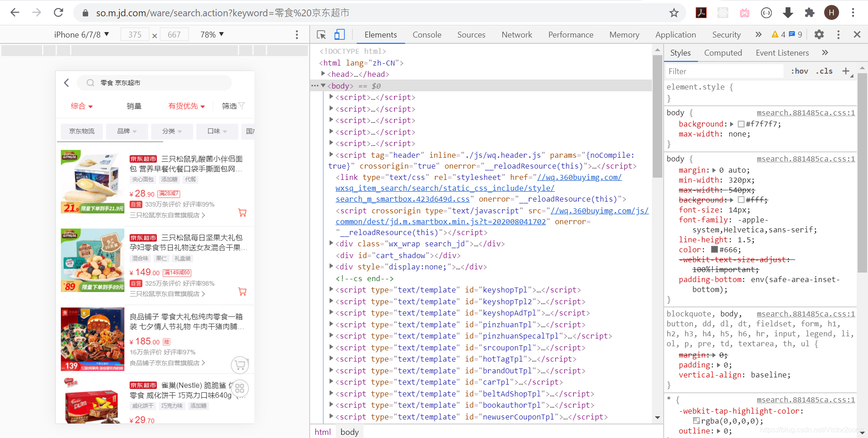
Task: Open the Computed styles tab
Action: 723,53
